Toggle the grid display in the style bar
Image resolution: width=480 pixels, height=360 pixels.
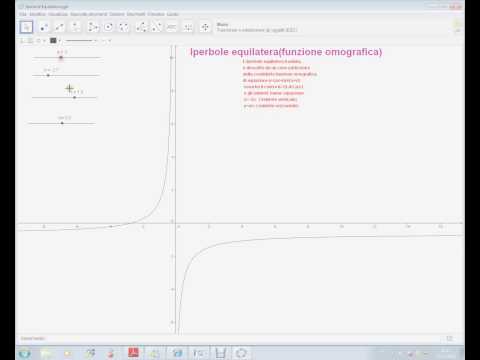30,41
